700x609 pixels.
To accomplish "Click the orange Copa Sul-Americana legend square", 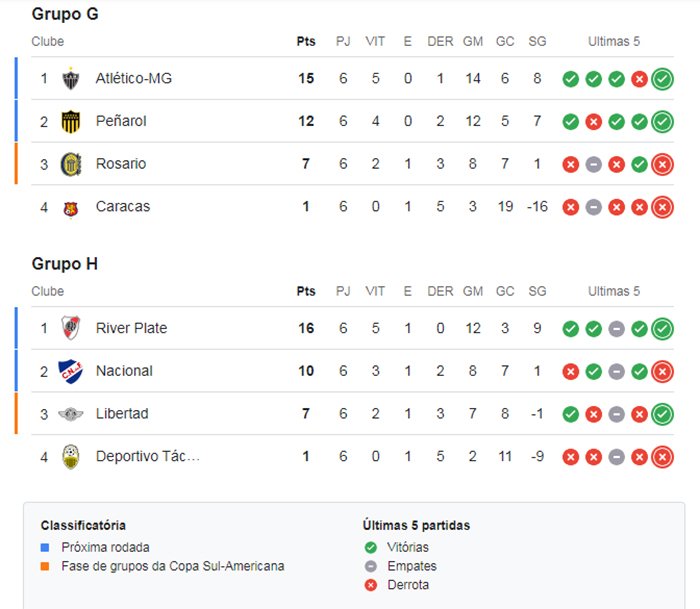I will (x=45, y=566).
